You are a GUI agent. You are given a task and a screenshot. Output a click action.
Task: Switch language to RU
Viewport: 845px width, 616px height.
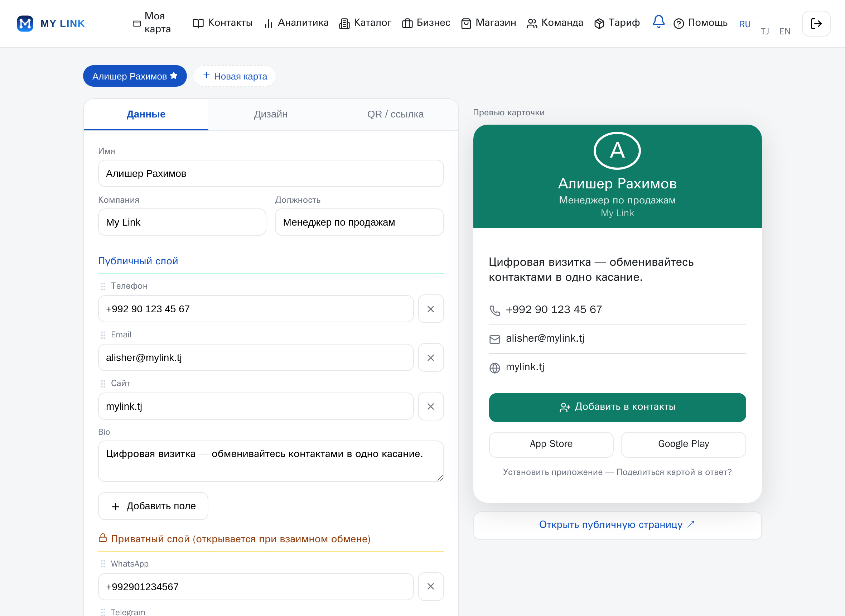point(744,24)
